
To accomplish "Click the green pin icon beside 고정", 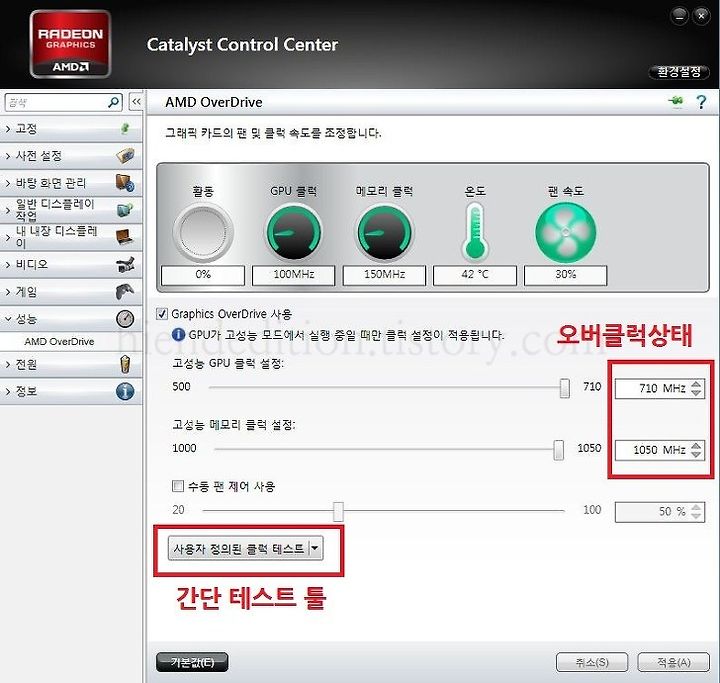I will [125, 129].
